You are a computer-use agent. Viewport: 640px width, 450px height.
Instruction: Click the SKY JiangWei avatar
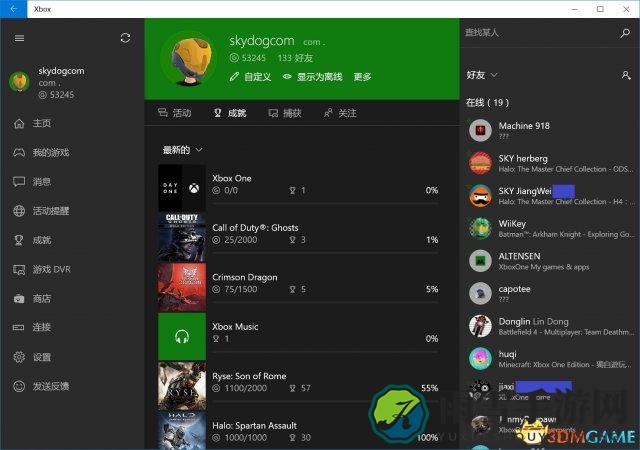(480, 196)
